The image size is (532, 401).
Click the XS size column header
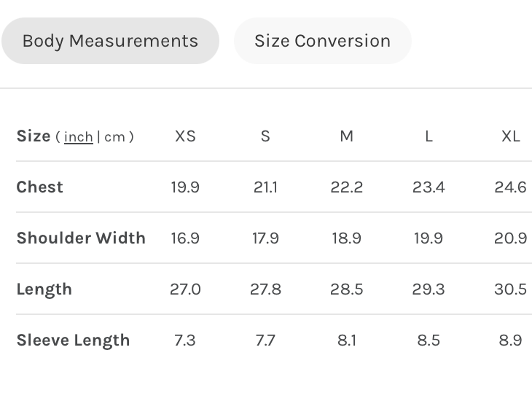tap(185, 136)
